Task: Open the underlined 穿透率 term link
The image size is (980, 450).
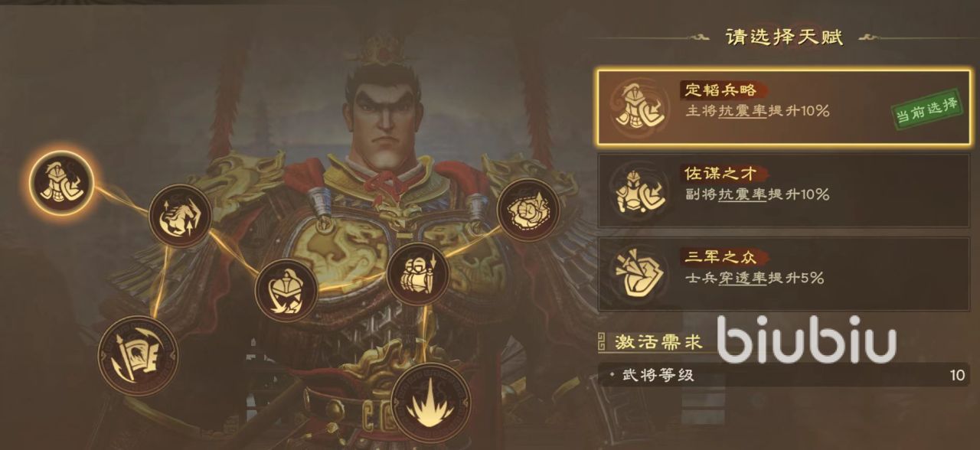Action: [x=743, y=279]
